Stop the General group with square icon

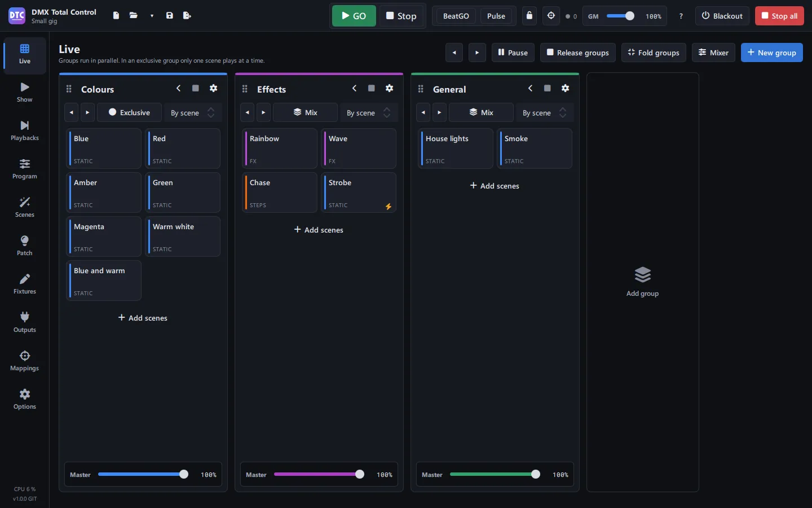548,89
